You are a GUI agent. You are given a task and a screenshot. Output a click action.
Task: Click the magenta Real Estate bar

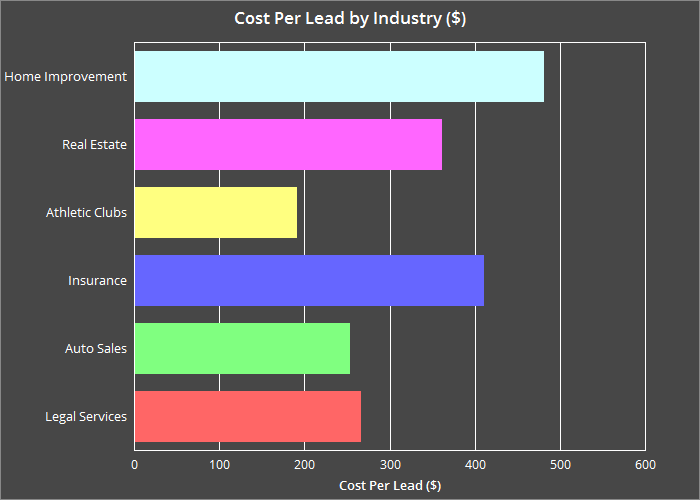tap(288, 145)
